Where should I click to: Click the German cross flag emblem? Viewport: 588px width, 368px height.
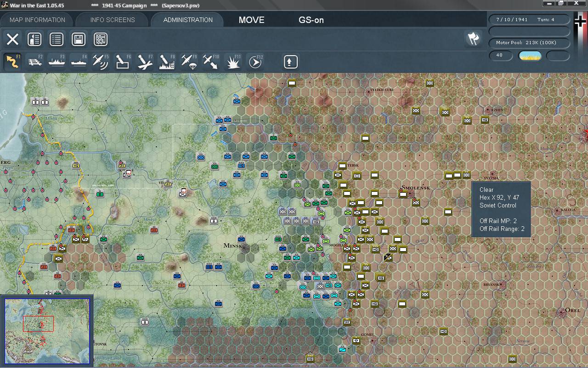click(580, 22)
